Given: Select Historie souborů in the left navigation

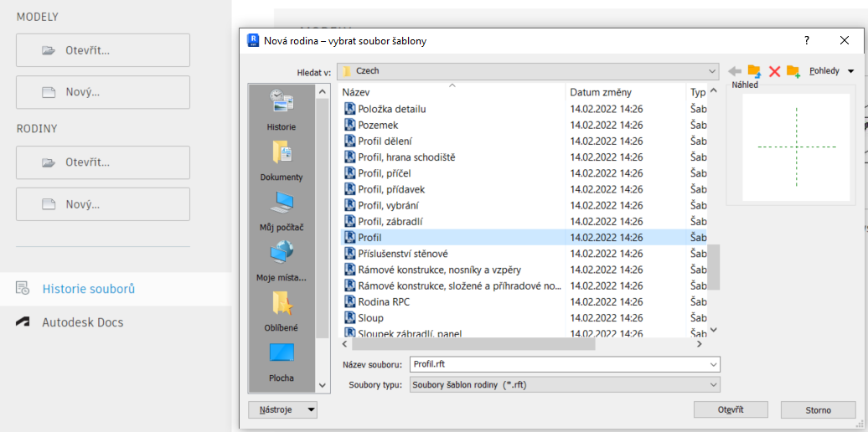Looking at the screenshot, I should coord(89,289).
